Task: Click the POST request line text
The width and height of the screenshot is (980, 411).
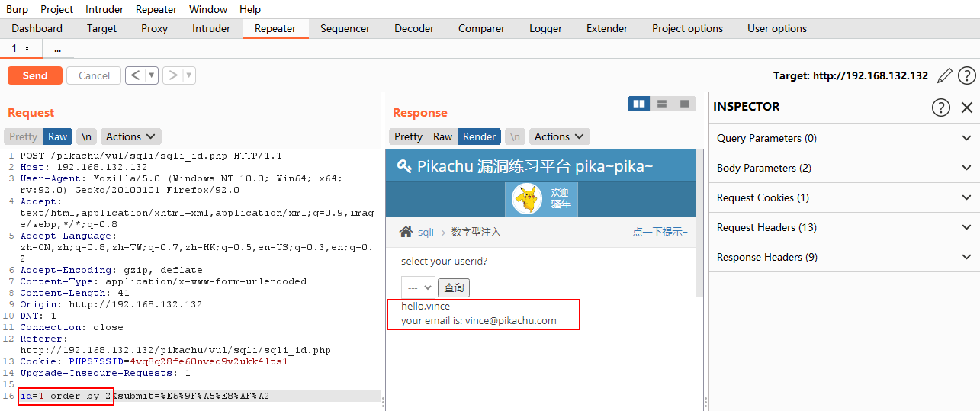Action: pos(151,156)
